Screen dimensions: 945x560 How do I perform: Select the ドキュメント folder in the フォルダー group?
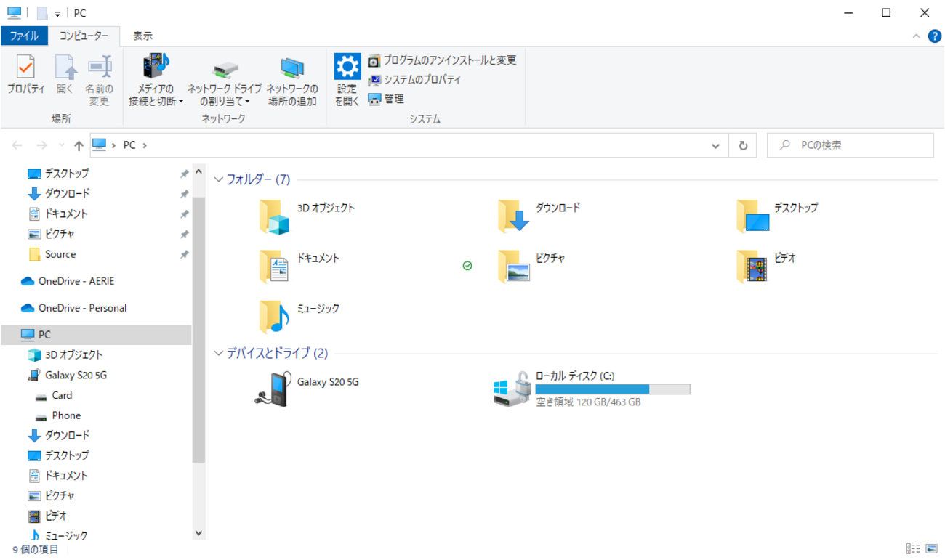click(x=300, y=266)
